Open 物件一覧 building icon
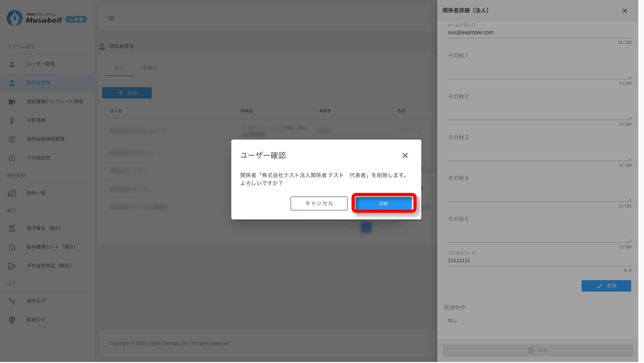 [x=12, y=193]
